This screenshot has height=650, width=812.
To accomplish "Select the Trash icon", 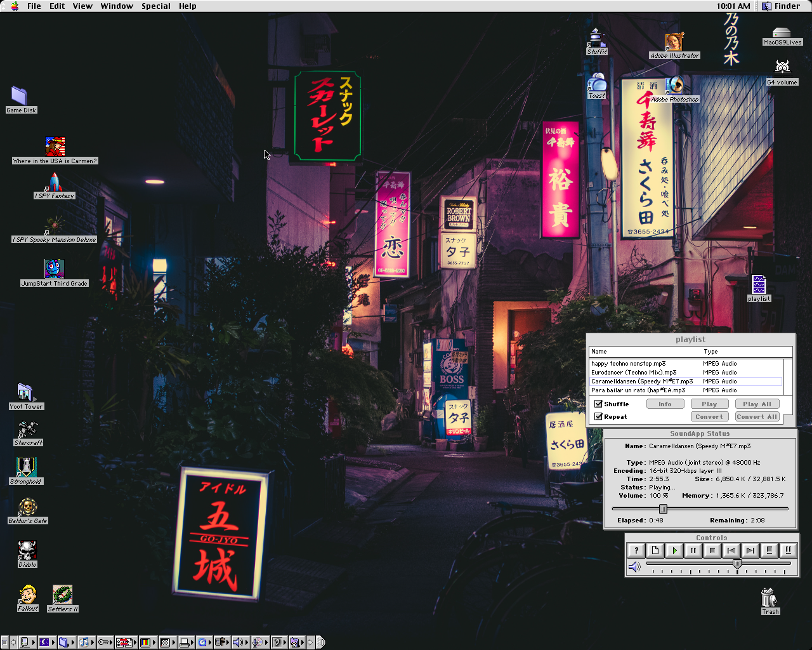I will point(769,601).
